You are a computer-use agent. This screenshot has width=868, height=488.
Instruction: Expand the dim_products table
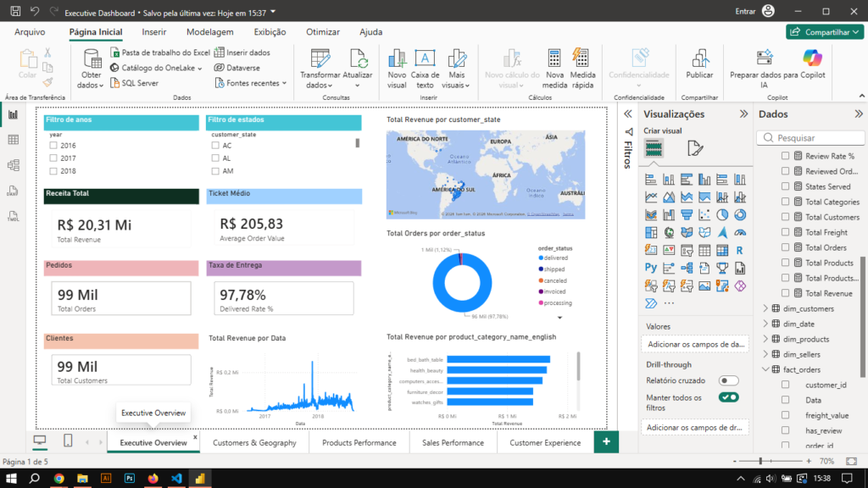(x=765, y=339)
